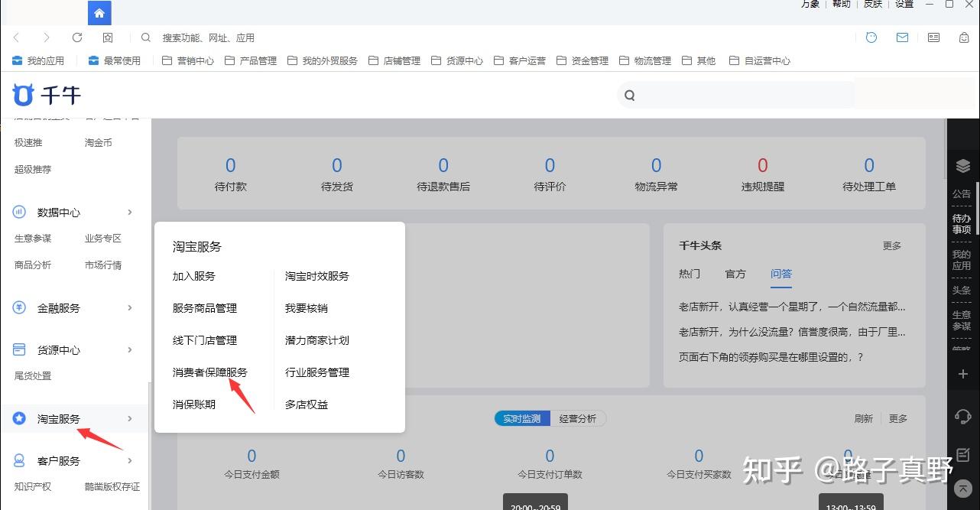Click the 金融服务 yen icon
The height and width of the screenshot is (510, 980).
tap(20, 307)
